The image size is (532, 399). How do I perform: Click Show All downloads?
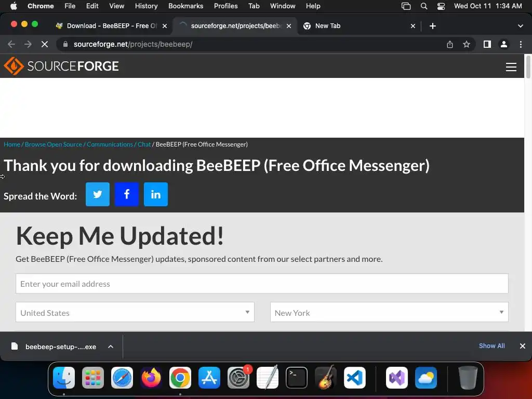coord(491,345)
